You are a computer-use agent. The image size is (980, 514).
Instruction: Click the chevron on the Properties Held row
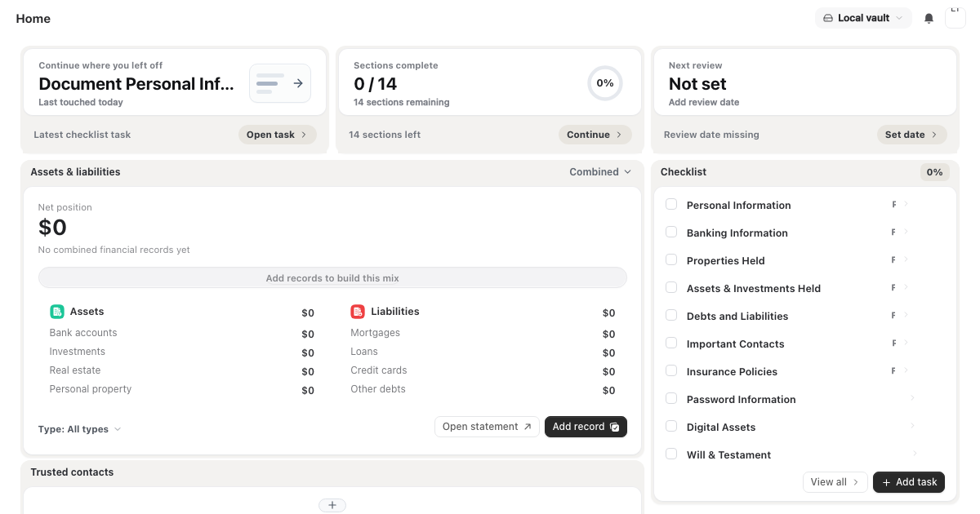[906, 259]
